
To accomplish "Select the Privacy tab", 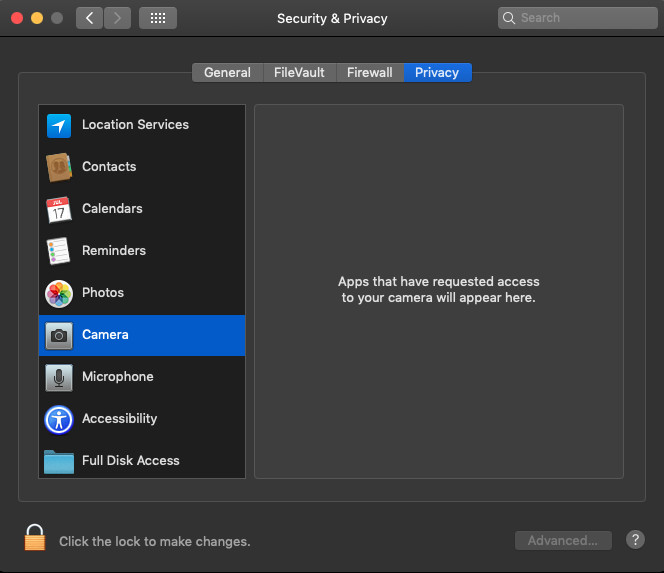I will [x=437, y=72].
